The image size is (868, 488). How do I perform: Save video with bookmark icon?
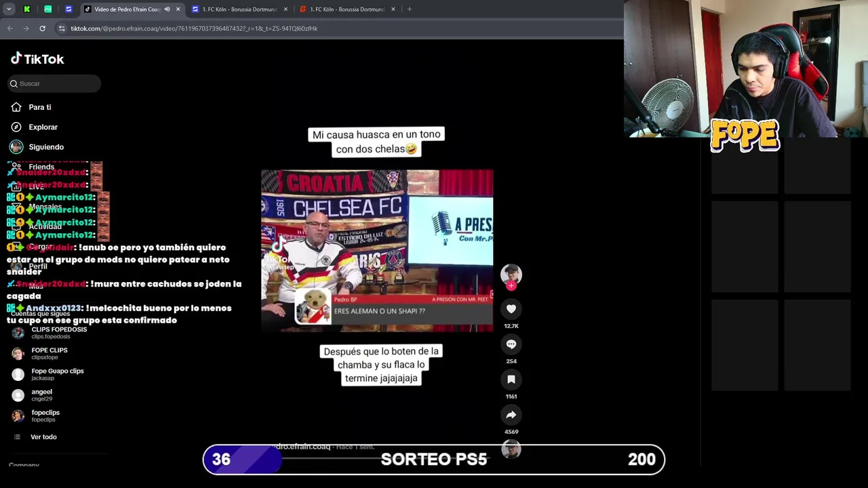pyautogui.click(x=511, y=380)
